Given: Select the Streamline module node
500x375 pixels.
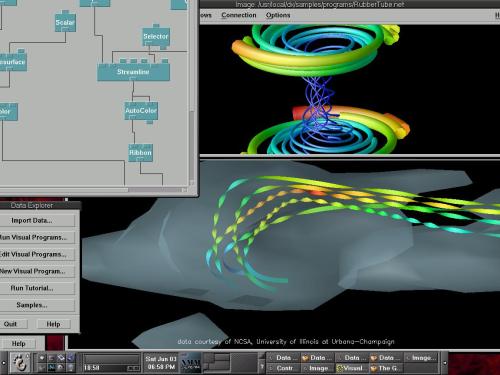Looking at the screenshot, I should click(133, 72).
